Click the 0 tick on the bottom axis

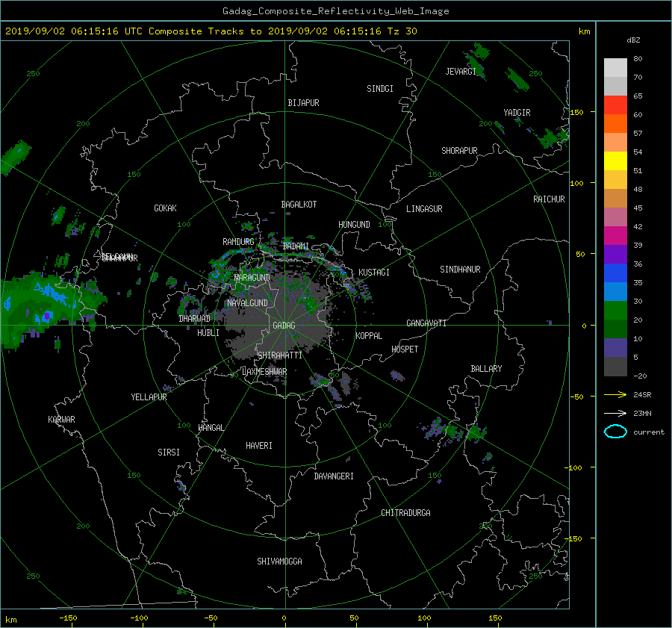(x=284, y=618)
